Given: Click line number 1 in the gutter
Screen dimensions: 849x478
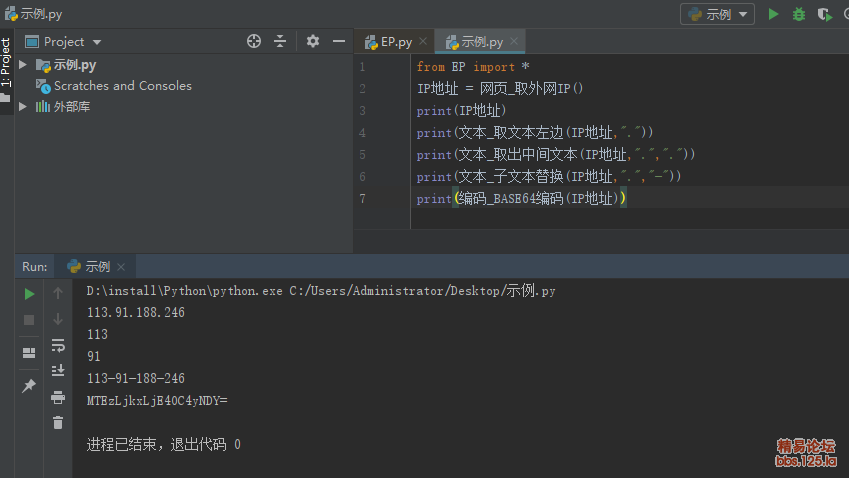Looking at the screenshot, I should pyautogui.click(x=362, y=67).
